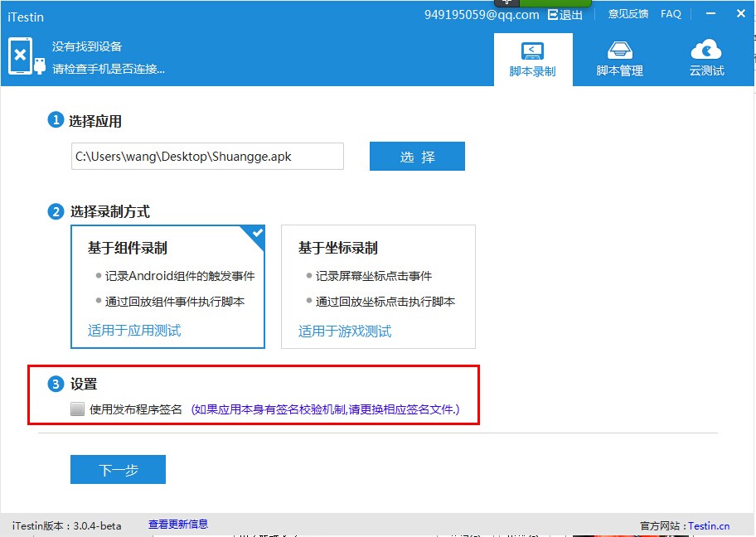This screenshot has height=537, width=756.
Task: Click the 适用于应用测试 text
Action: tap(134, 331)
